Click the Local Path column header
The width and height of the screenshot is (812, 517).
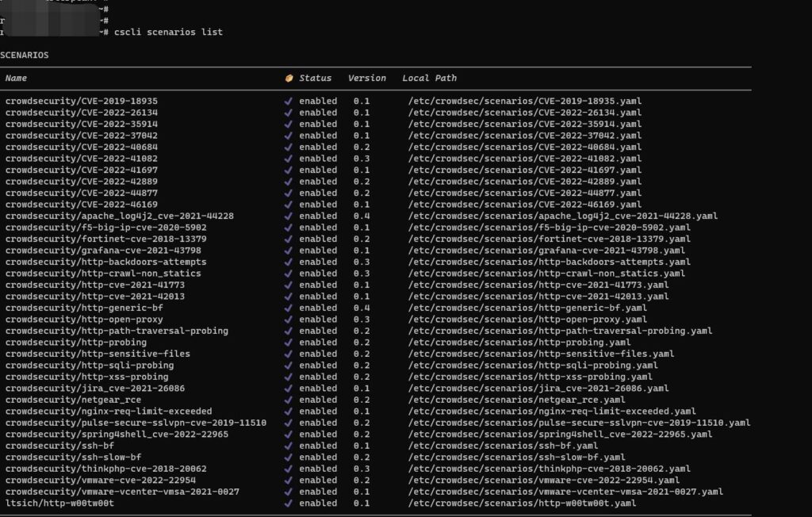[429, 79]
